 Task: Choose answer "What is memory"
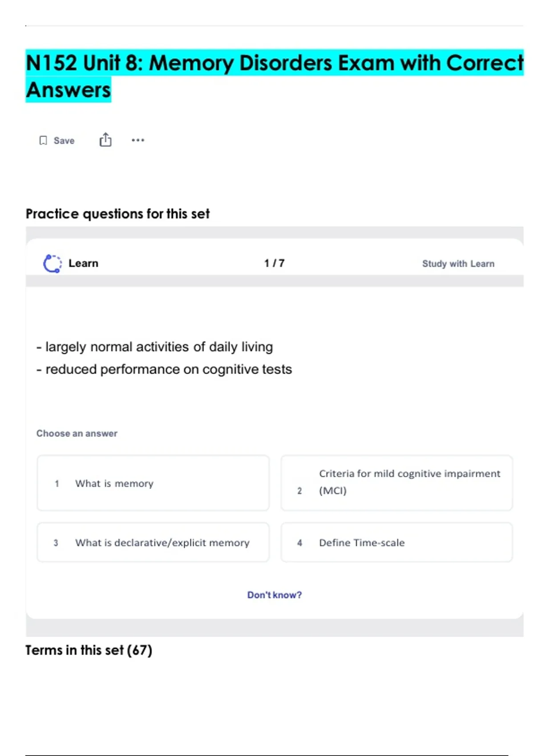click(x=153, y=483)
